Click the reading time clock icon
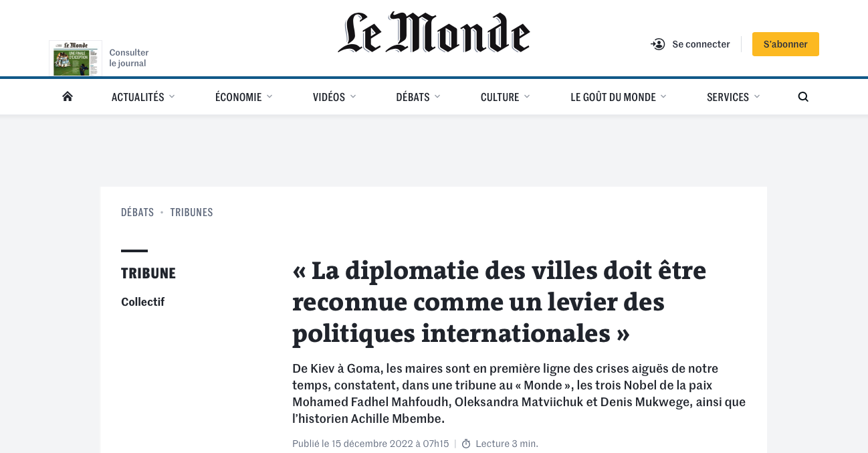Screen dimensions: 868x453 (466, 444)
